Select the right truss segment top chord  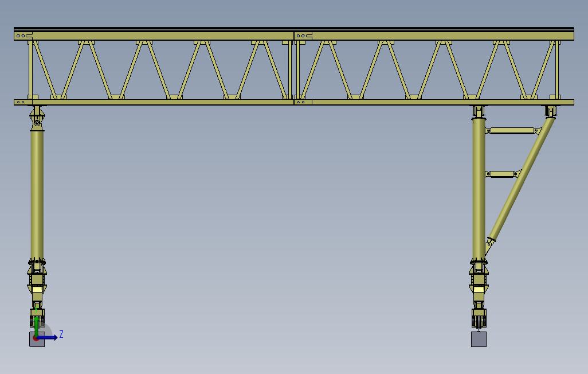click(x=434, y=36)
